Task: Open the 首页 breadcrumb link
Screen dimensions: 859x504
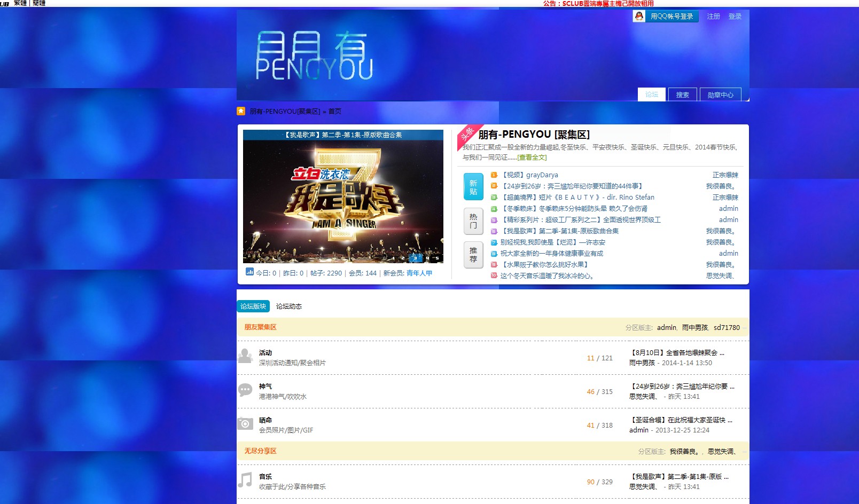Action: (x=335, y=111)
